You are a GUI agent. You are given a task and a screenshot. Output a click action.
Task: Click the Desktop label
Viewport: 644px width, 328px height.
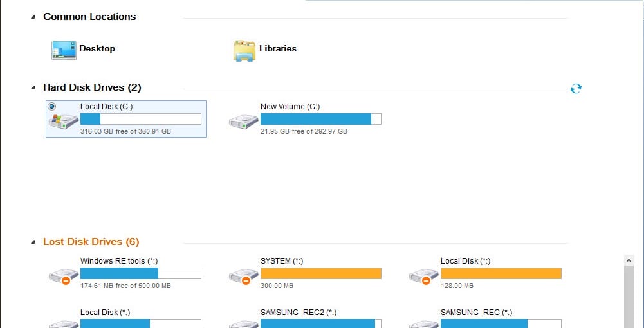click(97, 48)
